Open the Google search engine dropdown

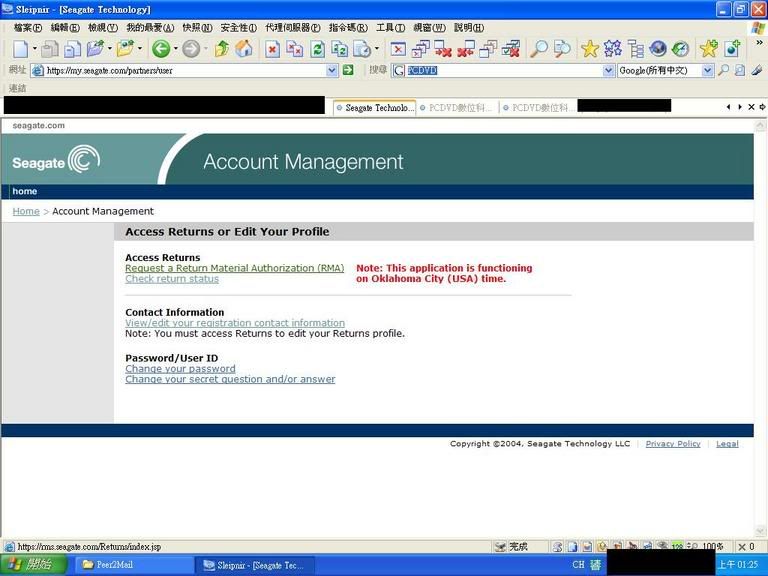[707, 71]
